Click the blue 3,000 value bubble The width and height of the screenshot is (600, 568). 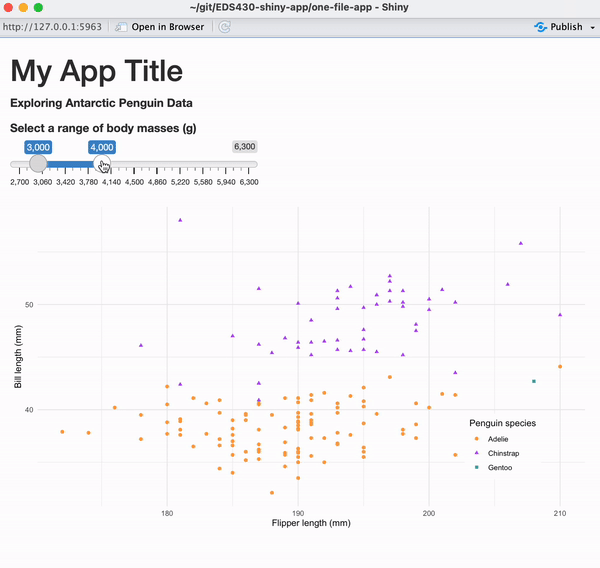[x=38, y=147]
